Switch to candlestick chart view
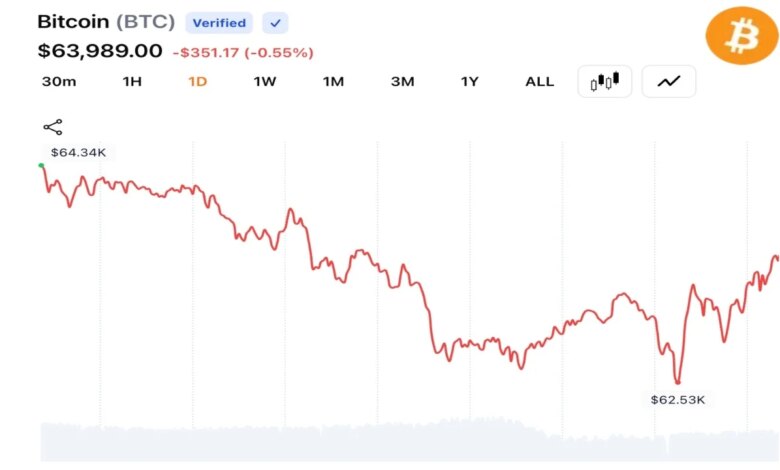Viewport: 780px width, 470px height. (604, 81)
